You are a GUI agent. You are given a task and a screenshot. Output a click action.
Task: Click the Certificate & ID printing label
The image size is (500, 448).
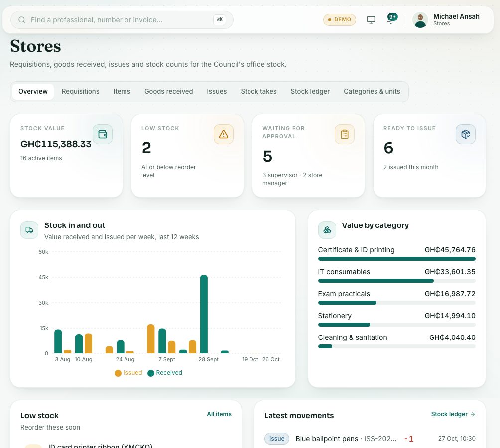click(x=356, y=250)
